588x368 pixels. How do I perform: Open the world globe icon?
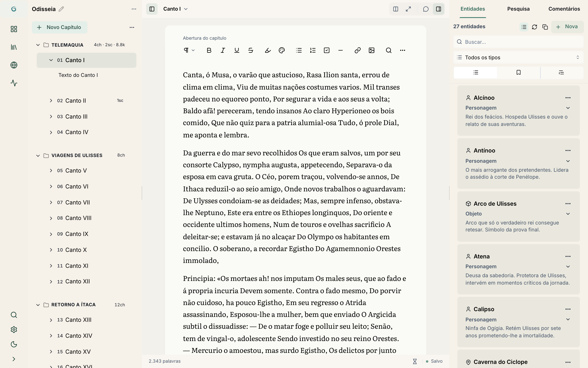pyautogui.click(x=14, y=65)
